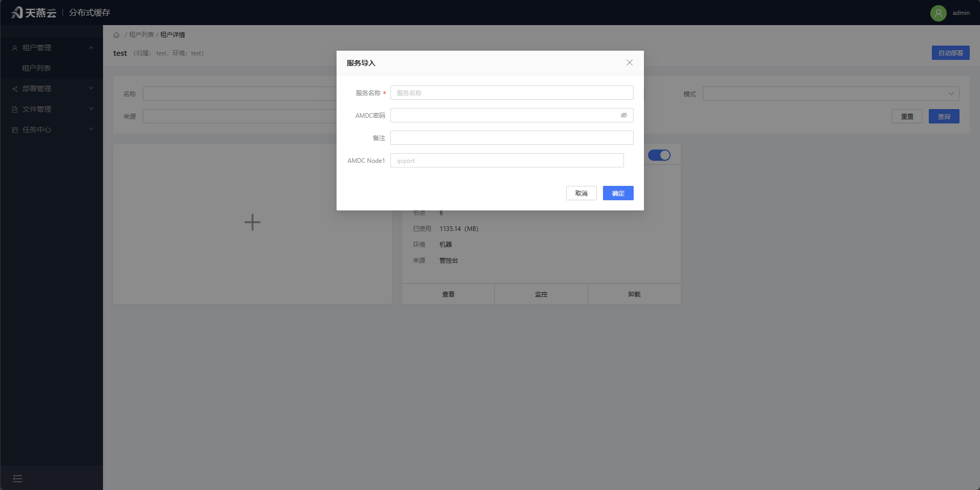
Task: Click 查看 on the service card
Action: 448,294
